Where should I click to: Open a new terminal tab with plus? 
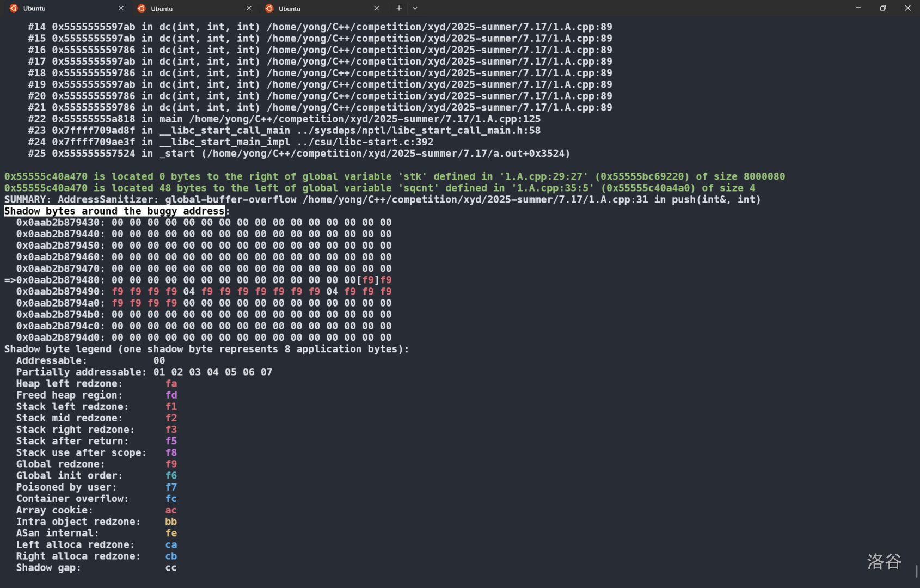click(399, 8)
